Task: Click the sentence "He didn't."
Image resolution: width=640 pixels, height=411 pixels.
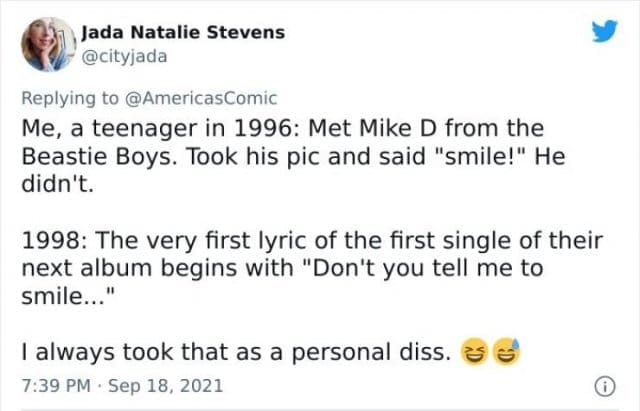Action: (x=300, y=172)
